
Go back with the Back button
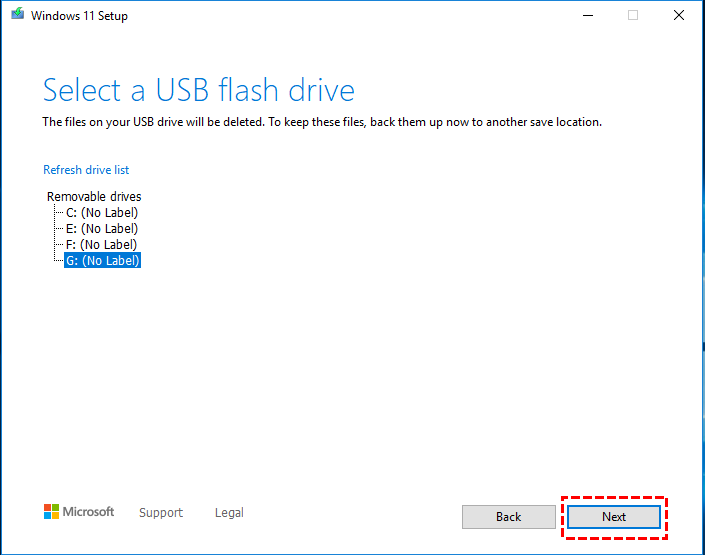(508, 517)
